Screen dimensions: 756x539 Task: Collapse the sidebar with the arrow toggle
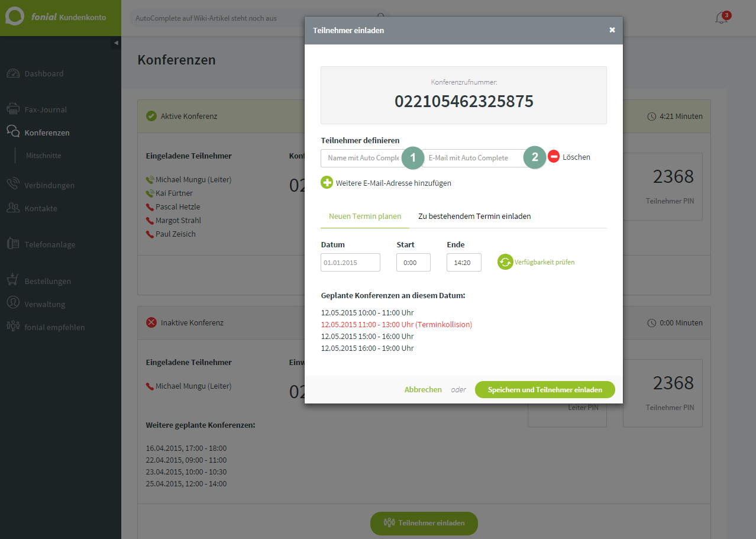pos(116,43)
